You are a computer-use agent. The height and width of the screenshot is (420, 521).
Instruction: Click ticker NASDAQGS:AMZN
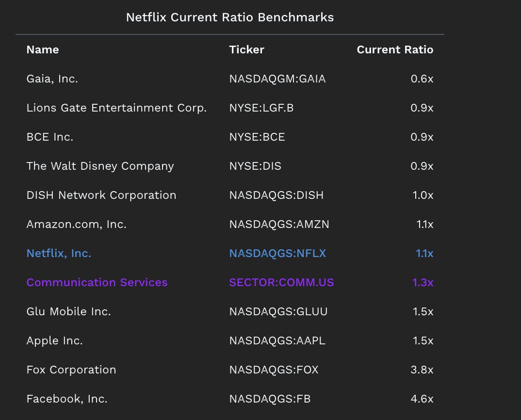(x=279, y=224)
